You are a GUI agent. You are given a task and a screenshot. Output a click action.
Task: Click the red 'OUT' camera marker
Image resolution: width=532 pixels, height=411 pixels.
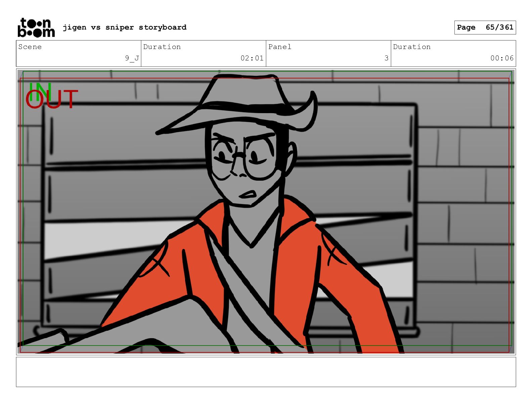coord(52,99)
